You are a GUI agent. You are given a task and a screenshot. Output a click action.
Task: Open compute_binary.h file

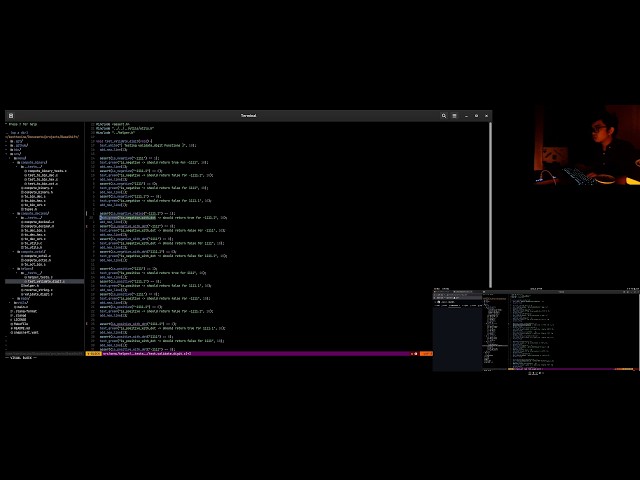37,192
